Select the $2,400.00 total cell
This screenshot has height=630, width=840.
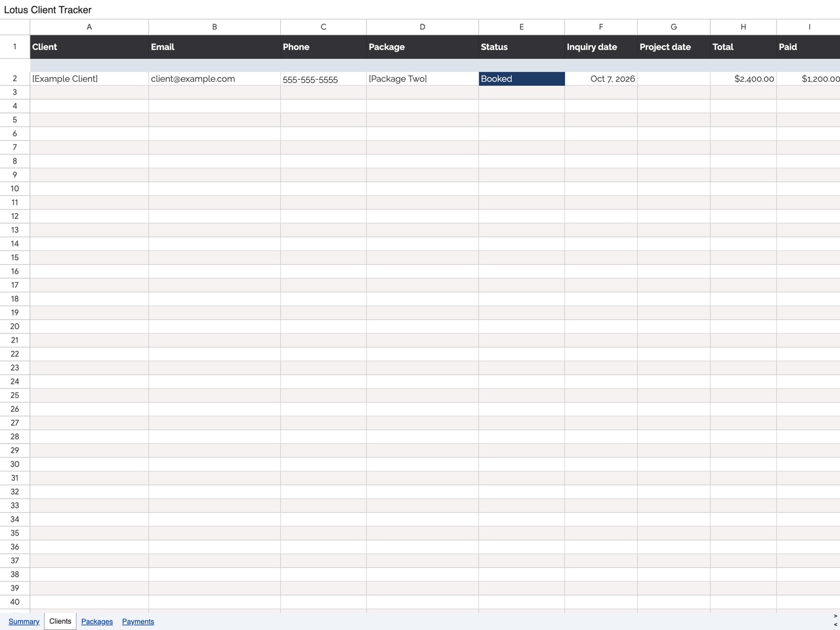(x=743, y=79)
